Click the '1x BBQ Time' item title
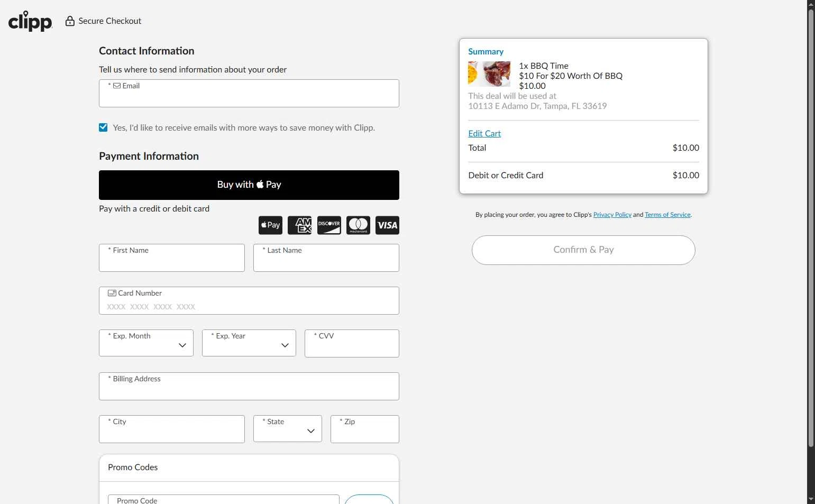The image size is (815, 504). pyautogui.click(x=544, y=66)
